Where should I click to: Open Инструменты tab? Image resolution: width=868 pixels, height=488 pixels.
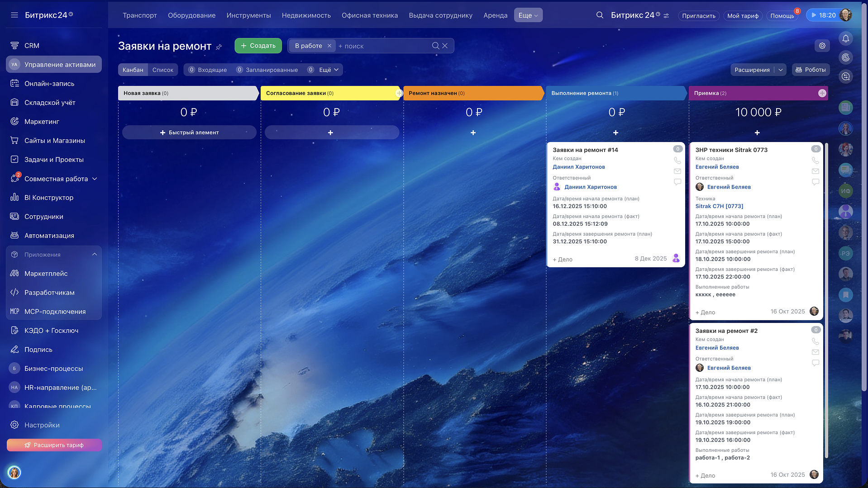pyautogui.click(x=249, y=15)
